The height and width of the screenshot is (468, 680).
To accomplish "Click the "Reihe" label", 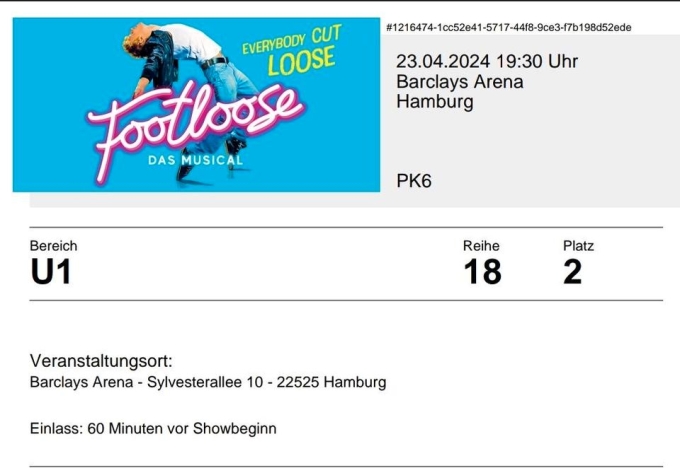I will 481,246.
